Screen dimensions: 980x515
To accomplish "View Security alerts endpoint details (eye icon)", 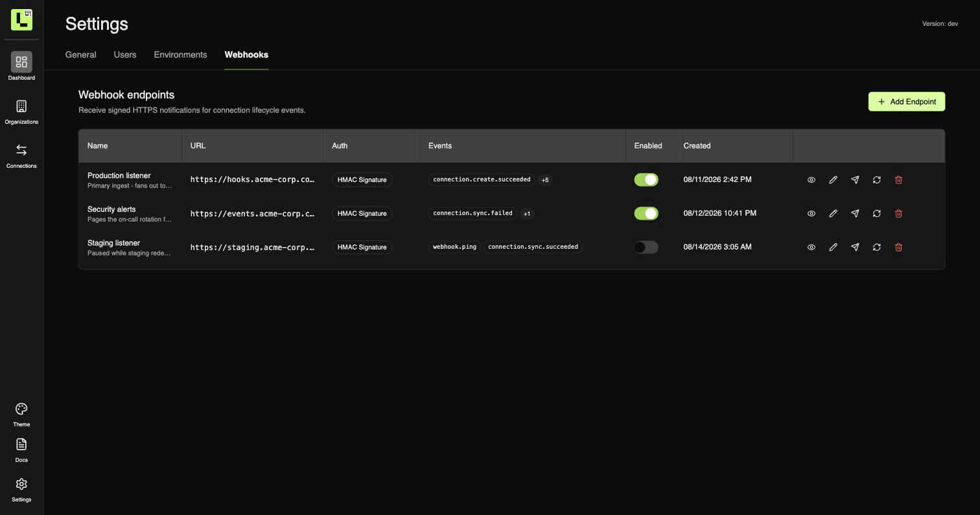I will point(811,213).
